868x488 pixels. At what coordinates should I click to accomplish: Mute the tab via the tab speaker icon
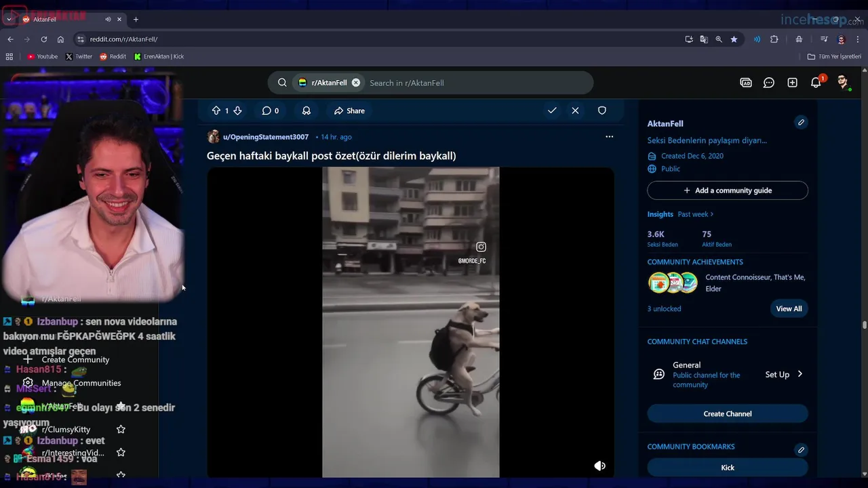[108, 19]
